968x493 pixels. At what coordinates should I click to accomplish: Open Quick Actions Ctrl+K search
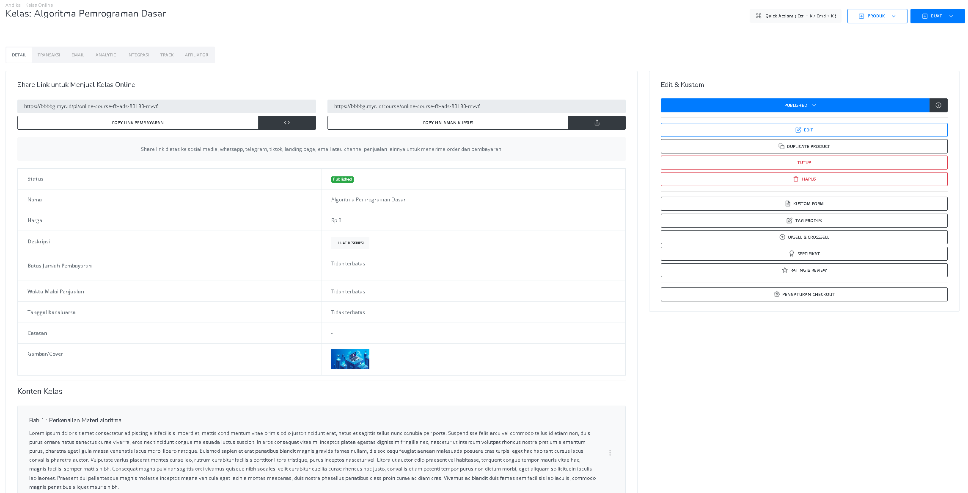(x=796, y=16)
